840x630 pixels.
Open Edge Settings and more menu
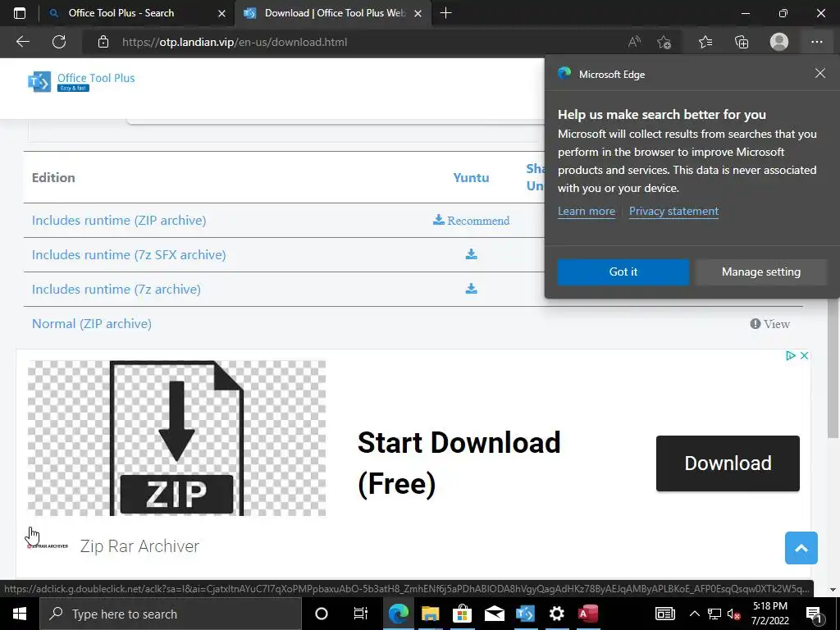tap(816, 42)
